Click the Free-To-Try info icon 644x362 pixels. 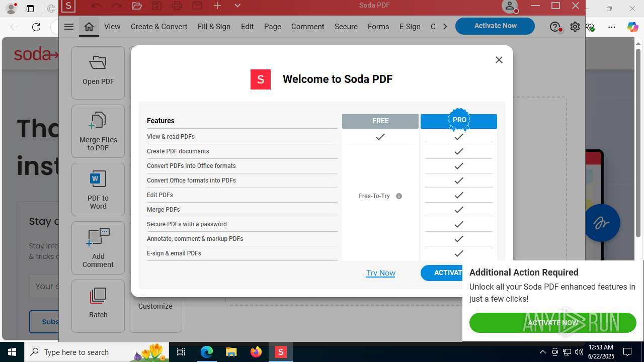click(x=399, y=196)
